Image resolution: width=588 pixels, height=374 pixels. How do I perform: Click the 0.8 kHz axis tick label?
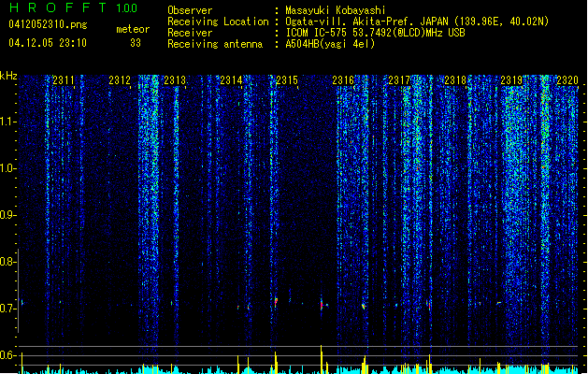click(8, 262)
